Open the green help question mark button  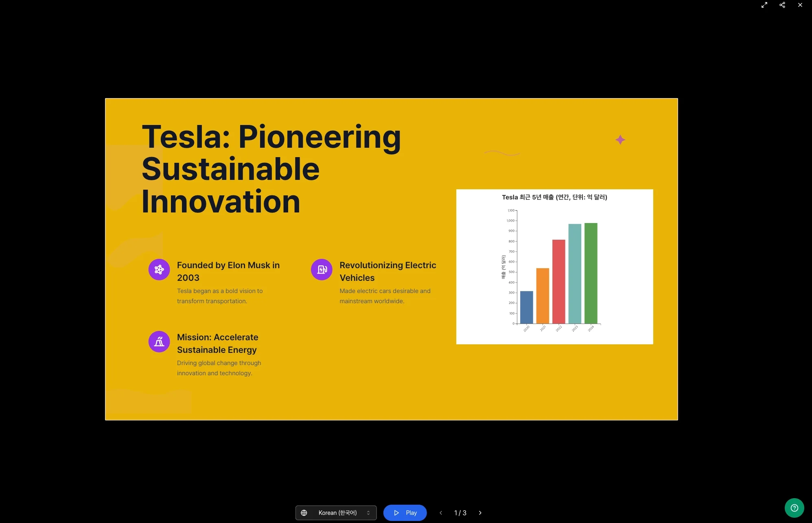[794, 508]
